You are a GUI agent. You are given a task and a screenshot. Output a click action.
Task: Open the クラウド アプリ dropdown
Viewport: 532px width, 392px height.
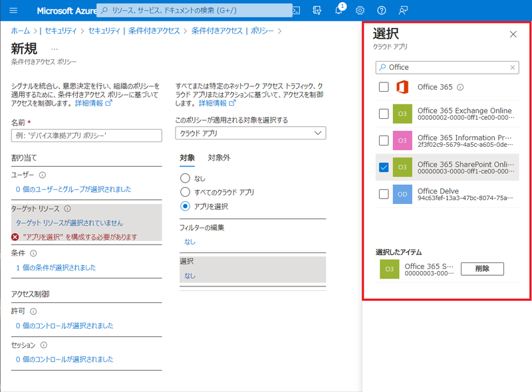click(251, 133)
